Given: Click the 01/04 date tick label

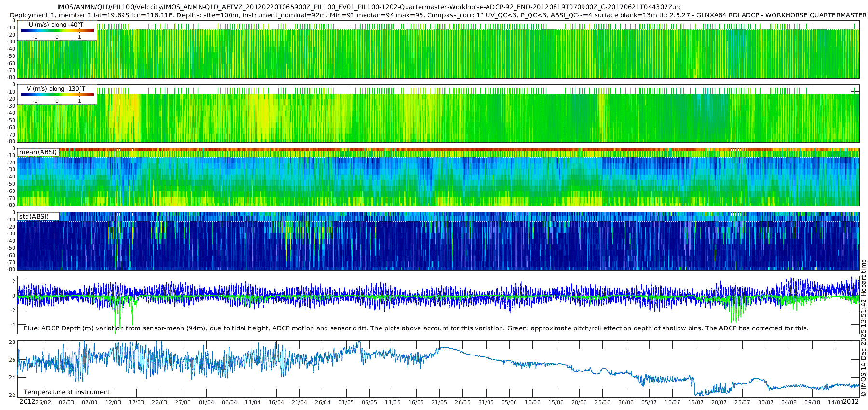Looking at the screenshot, I should 206,402.
